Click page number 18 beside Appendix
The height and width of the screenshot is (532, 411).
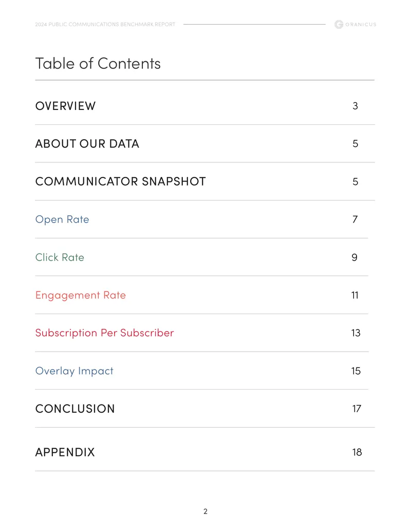point(357,452)
